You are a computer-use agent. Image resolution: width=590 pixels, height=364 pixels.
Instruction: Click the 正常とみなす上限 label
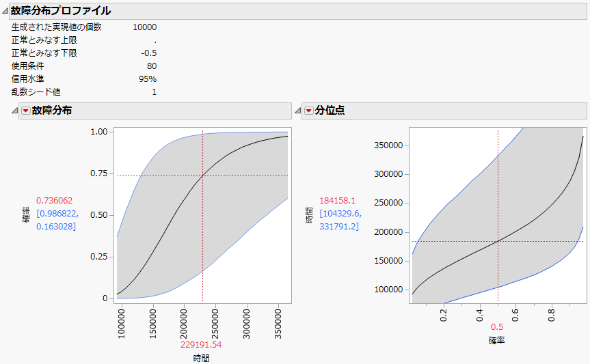pyautogui.click(x=44, y=40)
